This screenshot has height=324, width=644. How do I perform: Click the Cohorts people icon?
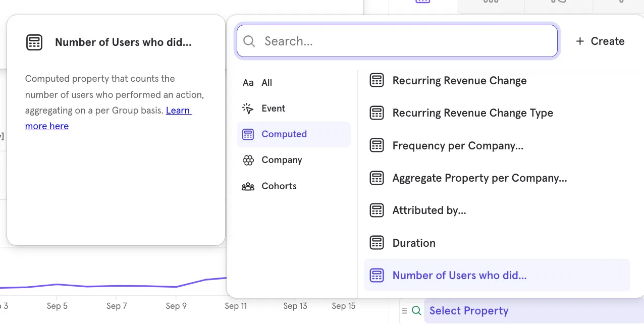[248, 186]
